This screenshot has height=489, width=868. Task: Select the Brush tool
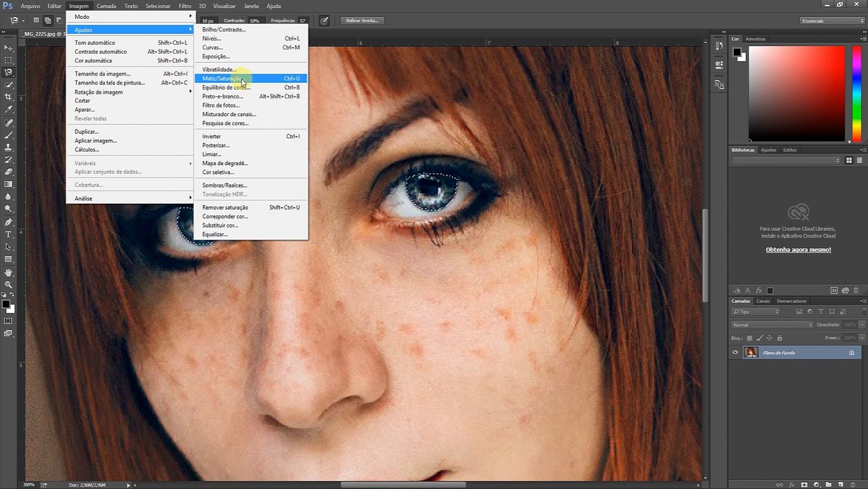(9, 135)
